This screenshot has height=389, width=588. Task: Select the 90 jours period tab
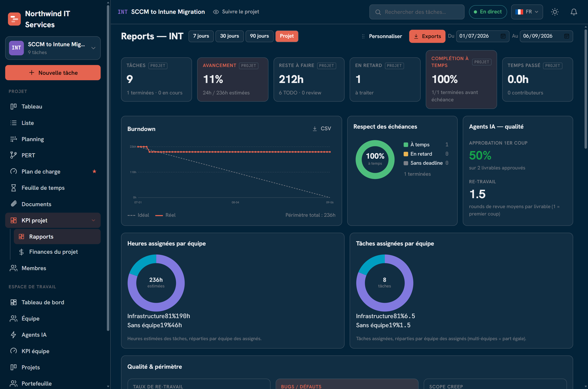coord(259,36)
